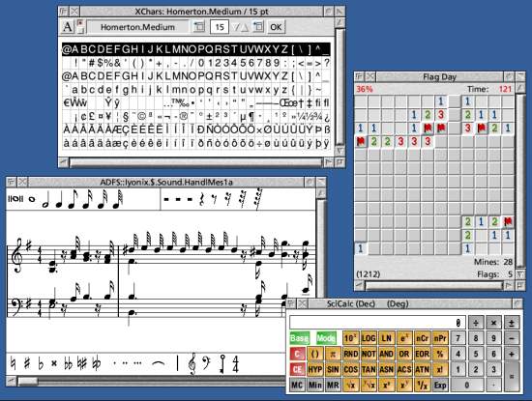
Task: Click the SIN key in SciCalc
Action: (333, 369)
